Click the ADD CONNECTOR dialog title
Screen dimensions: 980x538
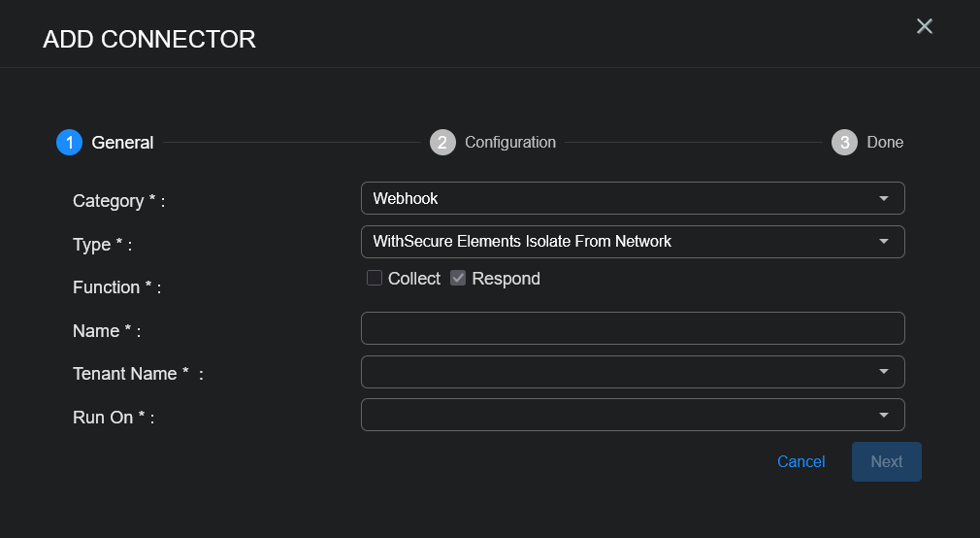[149, 39]
